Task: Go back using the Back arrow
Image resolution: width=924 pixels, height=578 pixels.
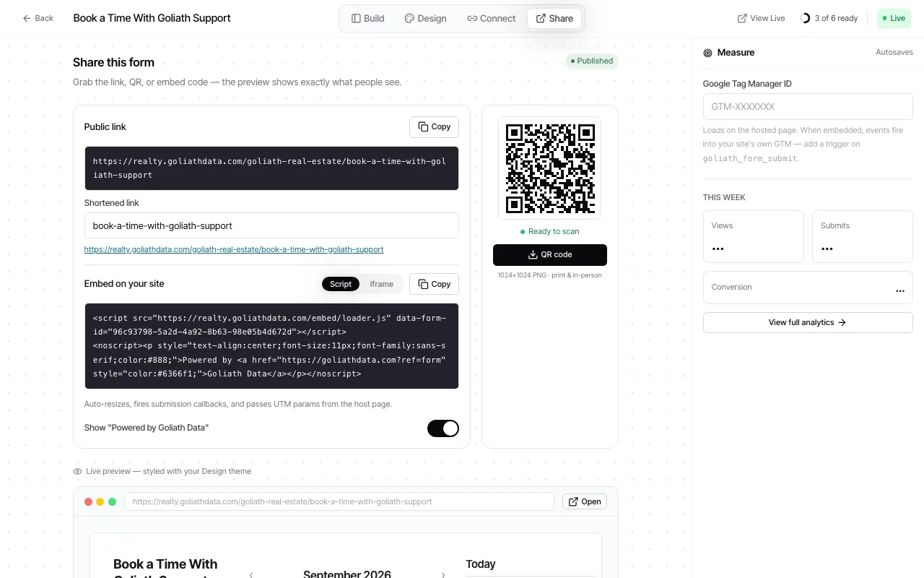Action: coord(38,18)
